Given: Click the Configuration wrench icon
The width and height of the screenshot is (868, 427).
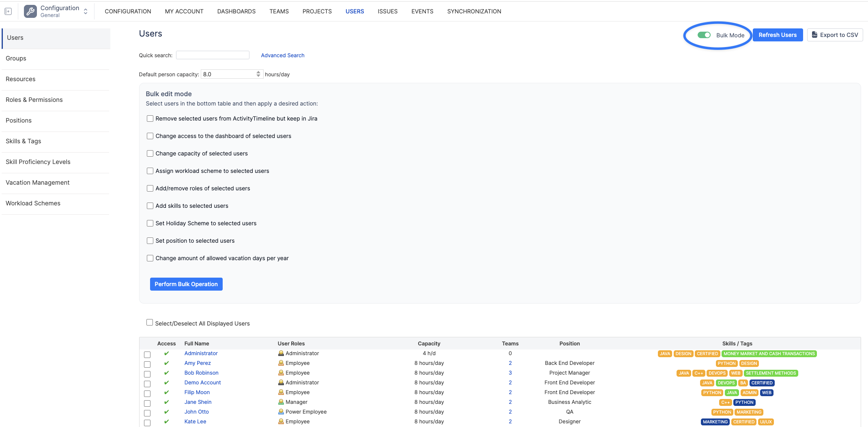Looking at the screenshot, I should pyautogui.click(x=30, y=11).
